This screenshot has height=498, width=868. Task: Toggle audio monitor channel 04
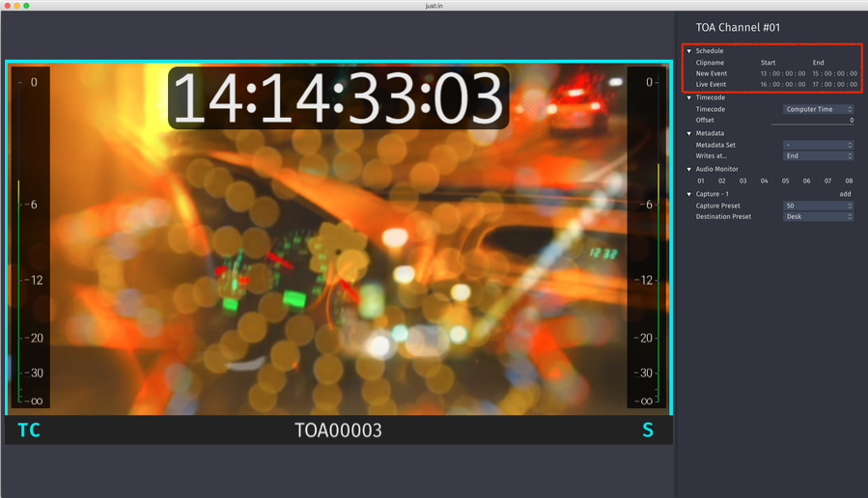tap(764, 180)
